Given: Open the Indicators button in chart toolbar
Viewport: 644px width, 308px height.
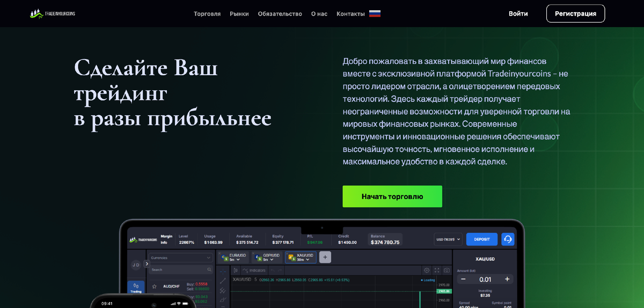Looking at the screenshot, I should [254, 270].
